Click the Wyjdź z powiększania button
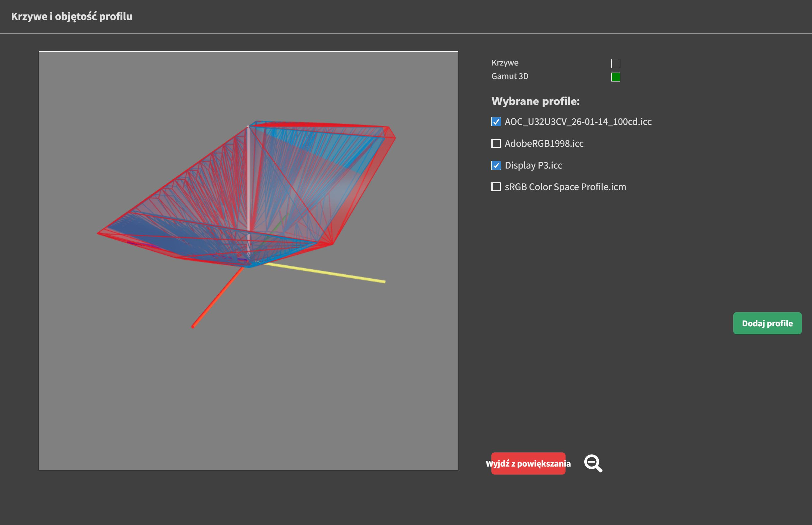812x525 pixels. click(528, 463)
